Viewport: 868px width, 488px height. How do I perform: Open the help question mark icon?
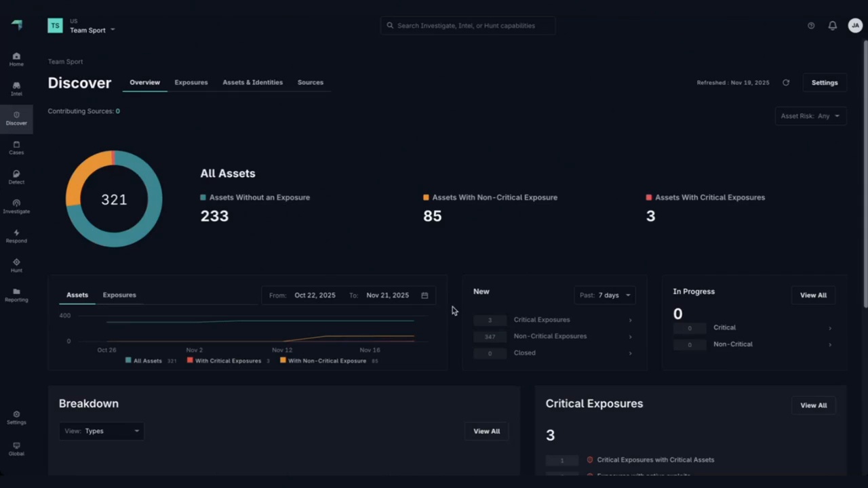811,26
